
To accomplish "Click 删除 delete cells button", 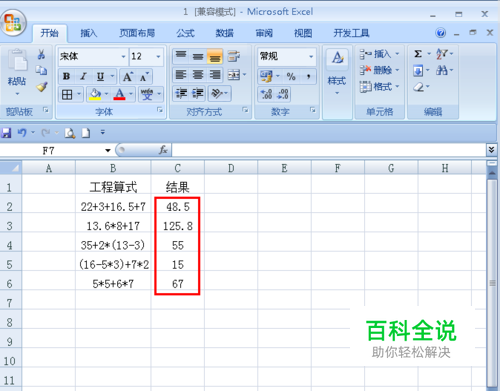I will 379,70.
